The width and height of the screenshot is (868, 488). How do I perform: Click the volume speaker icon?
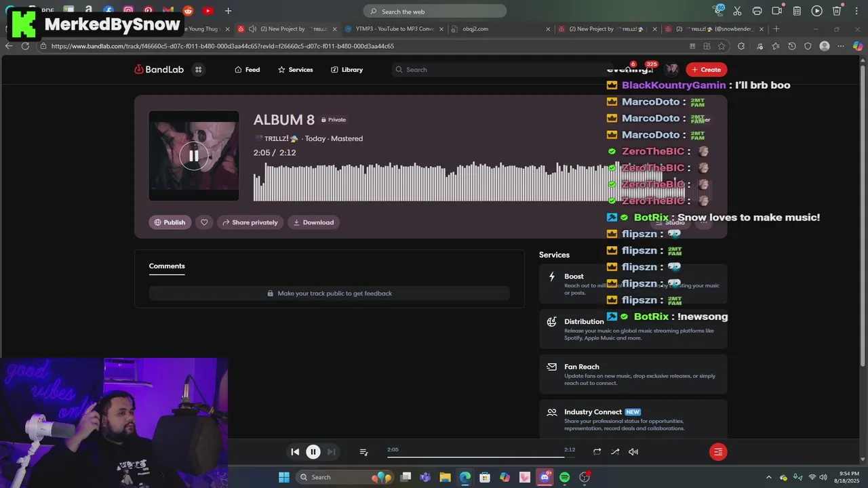pyautogui.click(x=633, y=452)
